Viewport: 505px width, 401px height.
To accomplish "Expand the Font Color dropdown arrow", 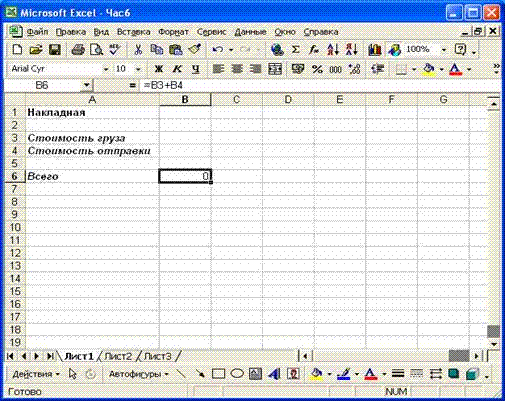I will point(469,69).
